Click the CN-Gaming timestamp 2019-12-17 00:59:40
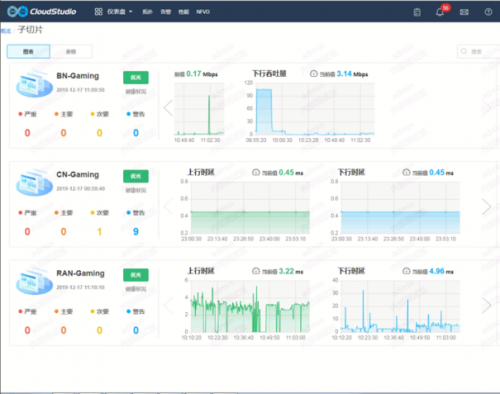Image resolution: width=500 pixels, height=394 pixels. [x=80, y=189]
